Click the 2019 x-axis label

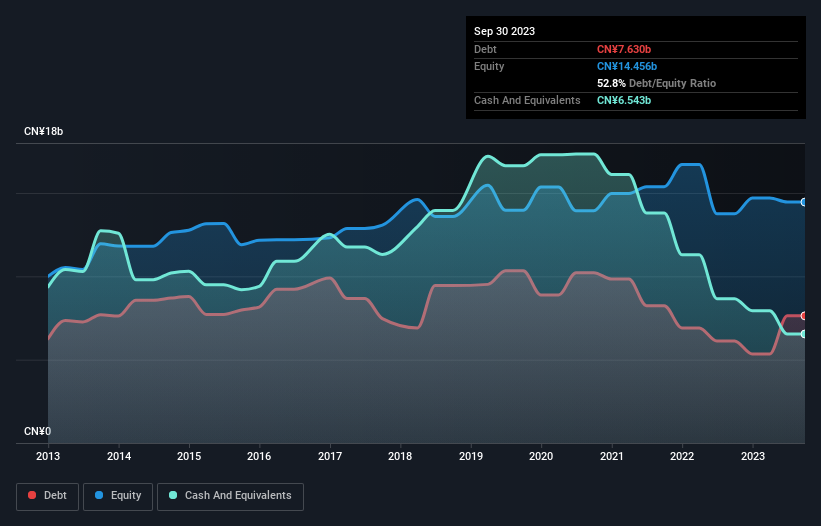click(471, 456)
